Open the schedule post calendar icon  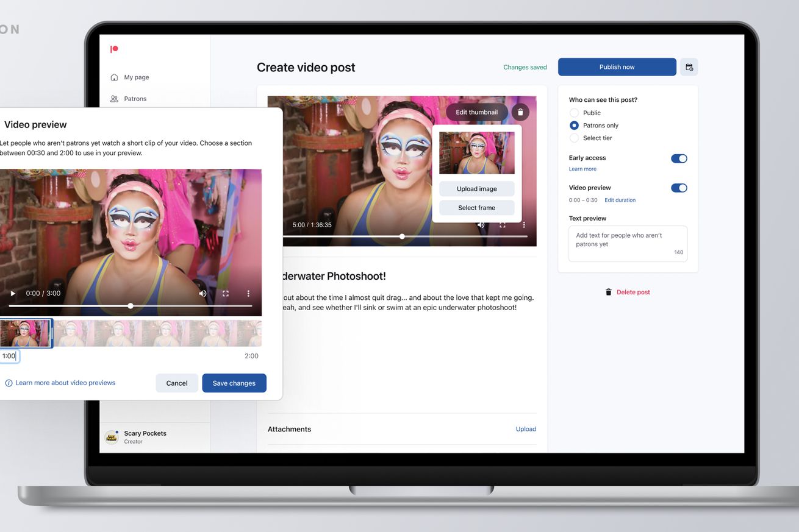(x=689, y=66)
